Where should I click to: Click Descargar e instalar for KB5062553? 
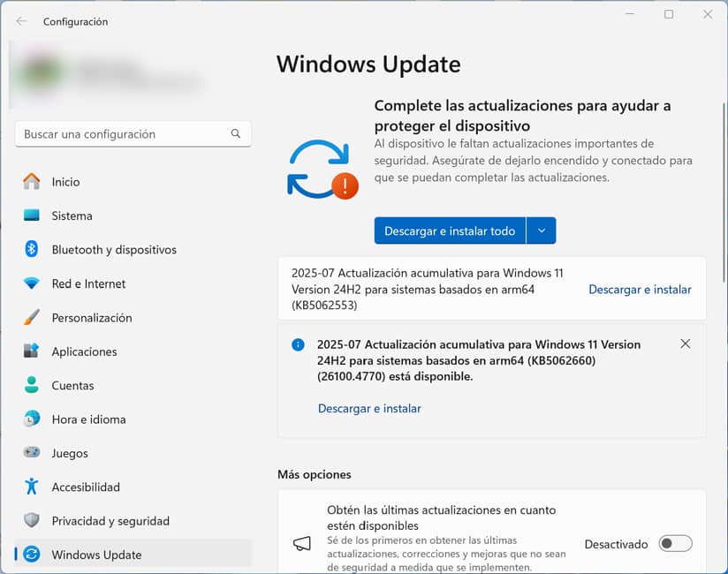[640, 289]
